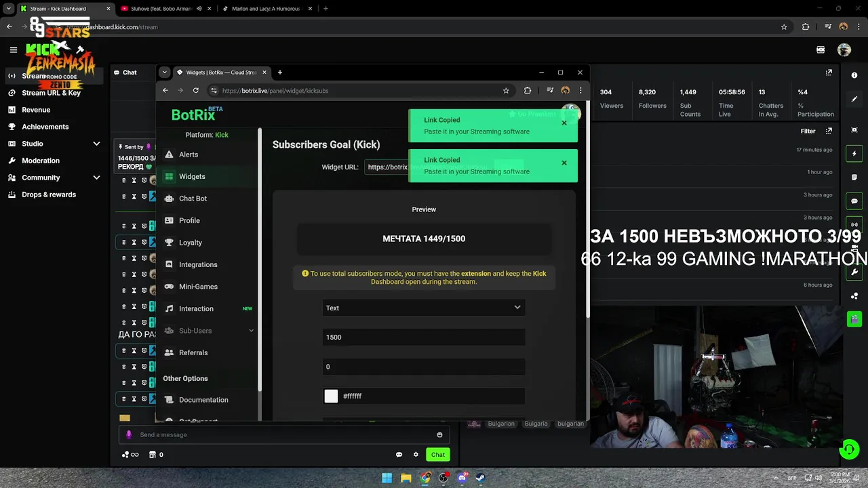Screen dimensions: 868x488
Task: Open the Kick dashboard hamburger menu
Action: click(x=13, y=49)
